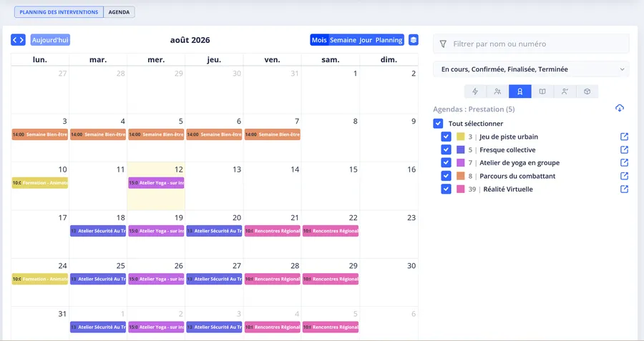Toggle the Jeu de piste urbain checkbox
This screenshot has width=644, height=341.
[446, 137]
